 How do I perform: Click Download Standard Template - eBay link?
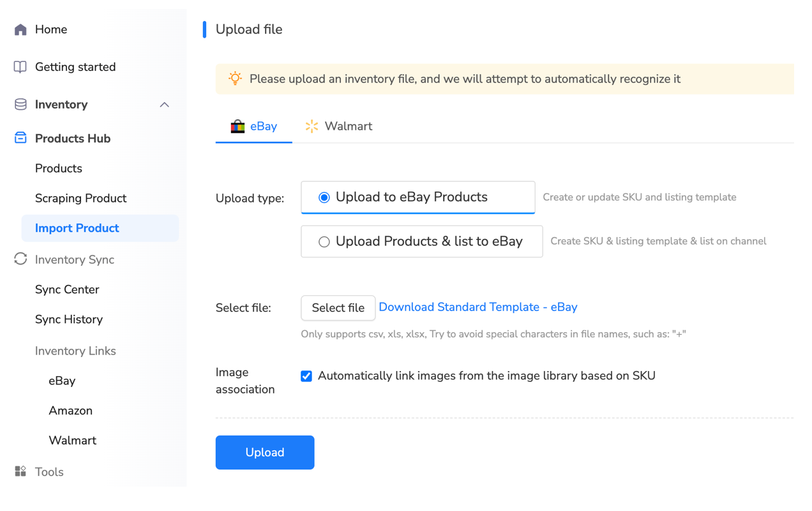pos(478,307)
